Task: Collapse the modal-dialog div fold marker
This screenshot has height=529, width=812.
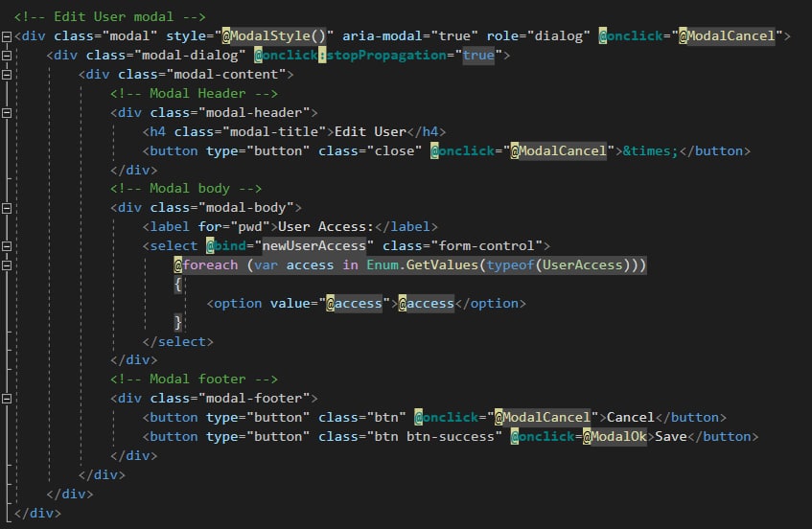Action: pos(7,56)
